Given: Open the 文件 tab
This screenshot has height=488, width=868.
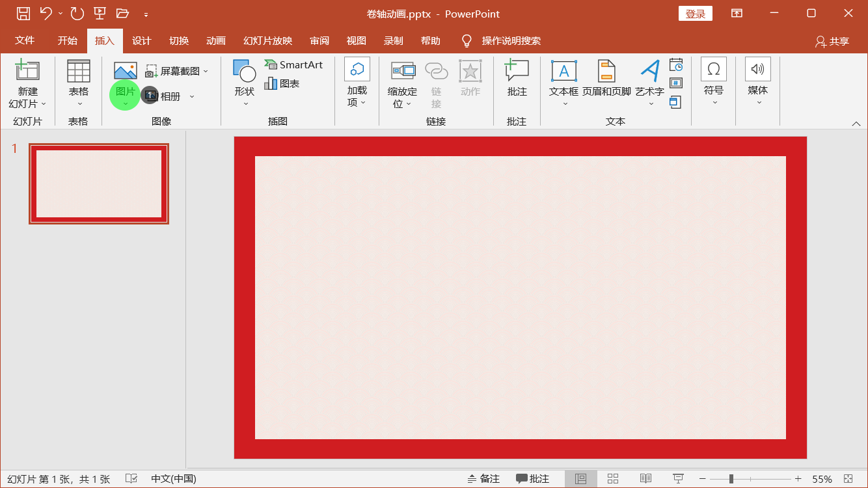Looking at the screenshot, I should 25,40.
